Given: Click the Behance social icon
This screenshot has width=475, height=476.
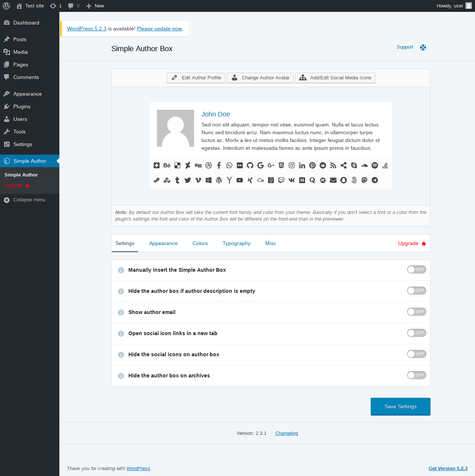Looking at the screenshot, I should 167,165.
